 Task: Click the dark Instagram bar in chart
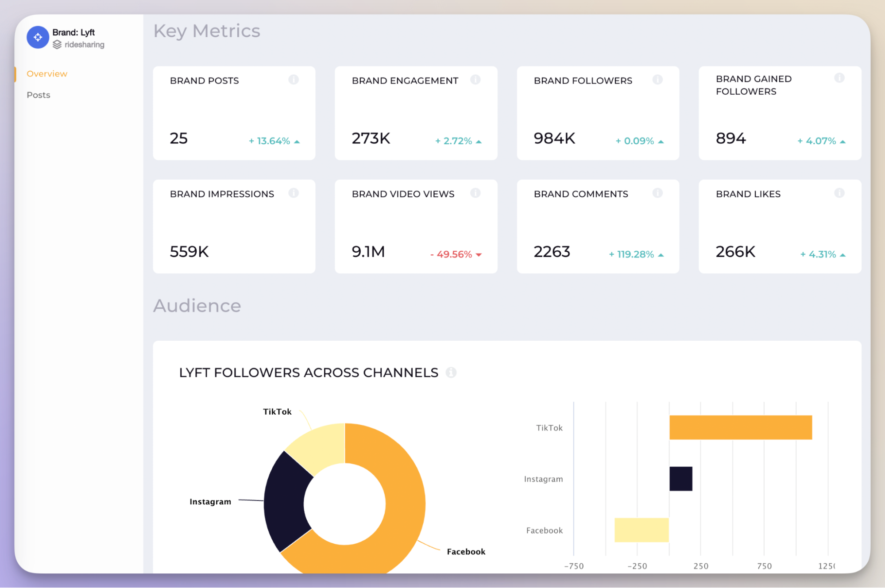pos(681,479)
